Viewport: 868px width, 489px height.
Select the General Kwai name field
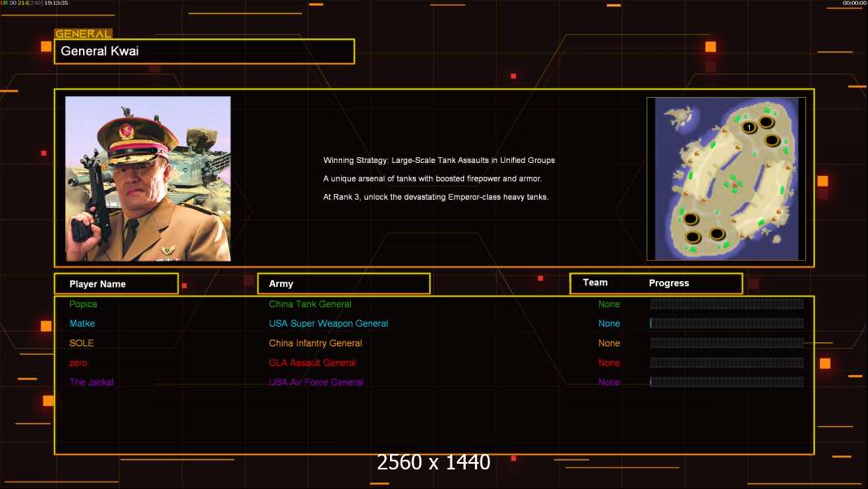204,51
